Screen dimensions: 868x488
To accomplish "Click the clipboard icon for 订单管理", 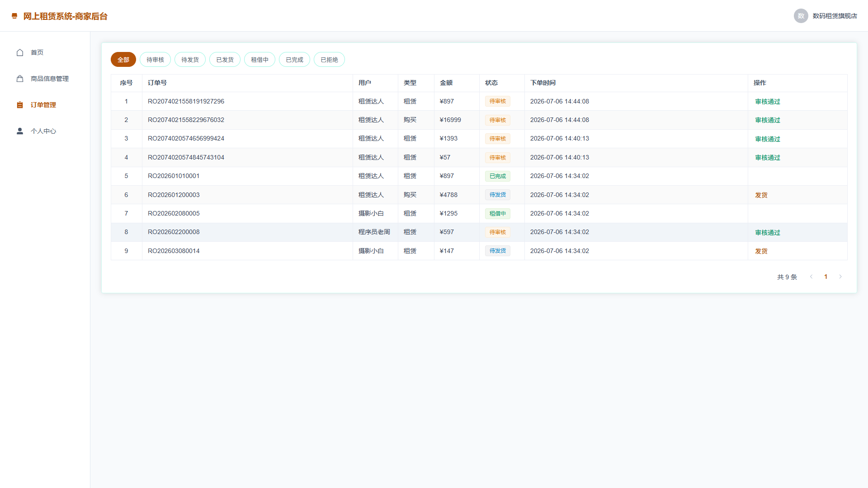I will click(x=20, y=105).
